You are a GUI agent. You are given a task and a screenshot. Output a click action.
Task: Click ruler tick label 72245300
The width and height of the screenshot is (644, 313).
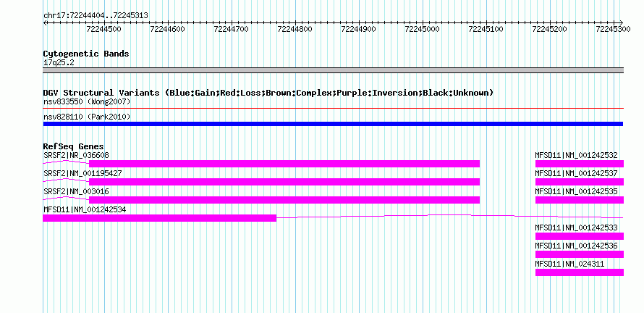pyautogui.click(x=613, y=29)
